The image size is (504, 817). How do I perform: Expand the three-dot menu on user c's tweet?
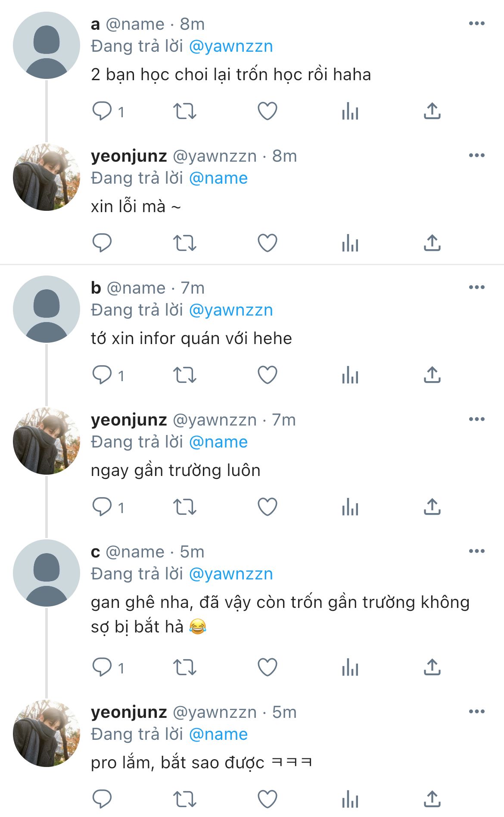point(476,551)
